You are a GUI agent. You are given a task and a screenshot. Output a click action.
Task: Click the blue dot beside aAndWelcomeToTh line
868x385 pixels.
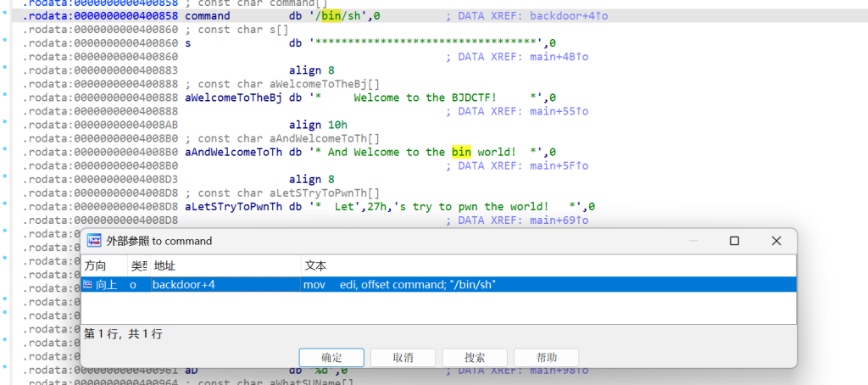[7, 152]
